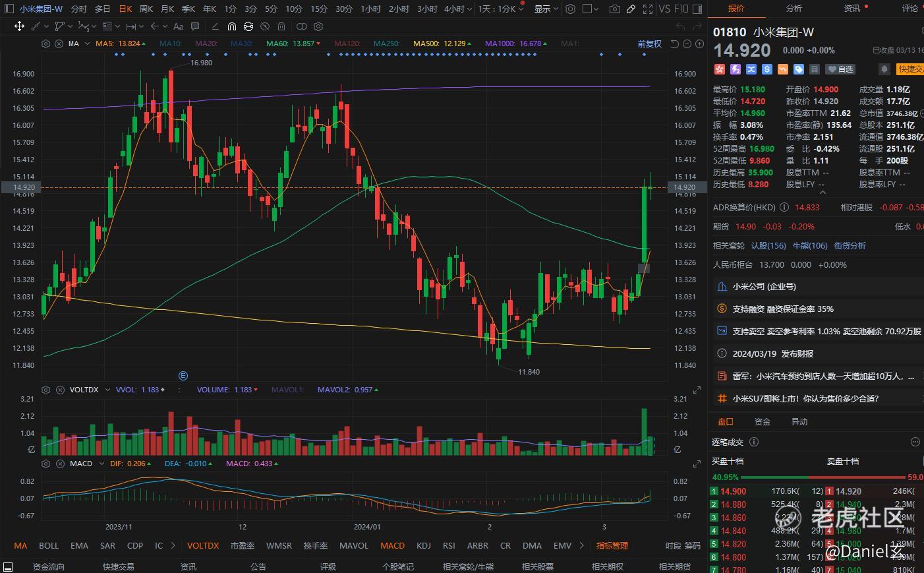Viewport: 924px width, 573px height.
Task: Switch to 分时 intraday view
Action: pyautogui.click(x=78, y=9)
